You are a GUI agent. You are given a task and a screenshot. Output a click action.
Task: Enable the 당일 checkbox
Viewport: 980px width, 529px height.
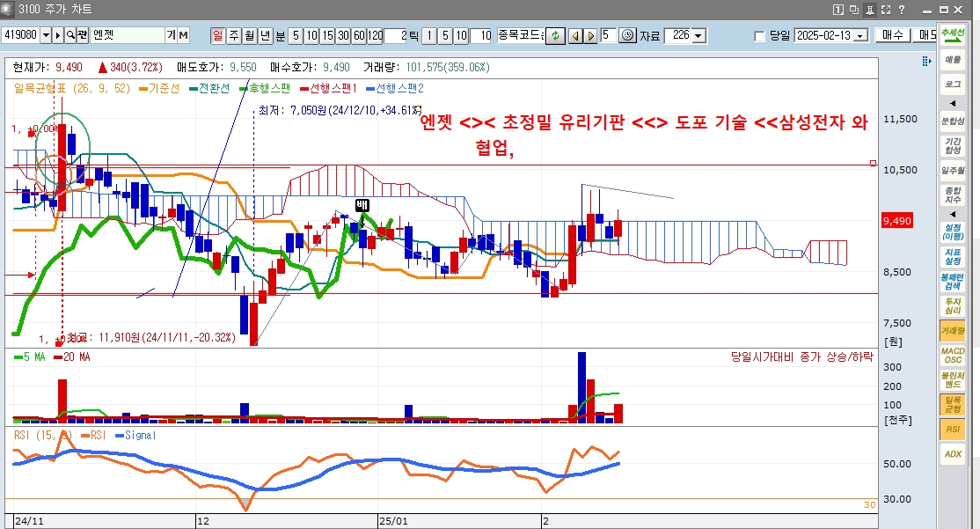click(759, 36)
